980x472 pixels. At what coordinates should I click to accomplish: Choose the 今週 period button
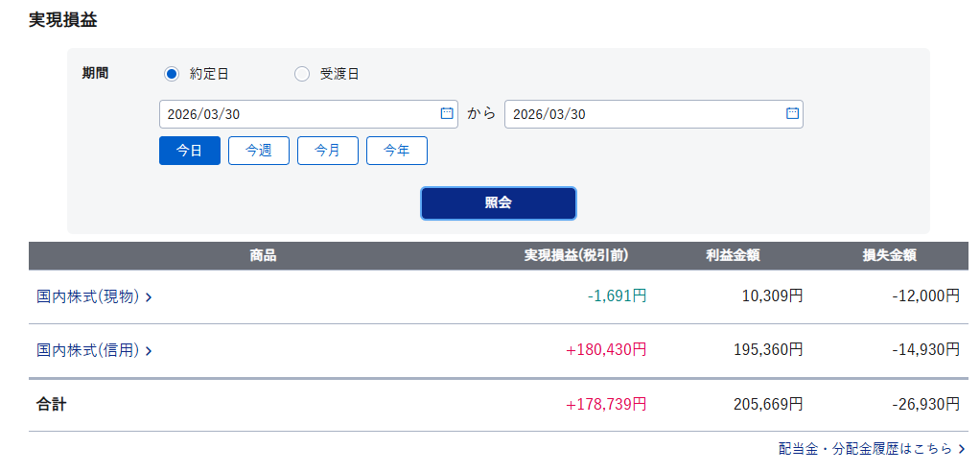[x=259, y=151]
